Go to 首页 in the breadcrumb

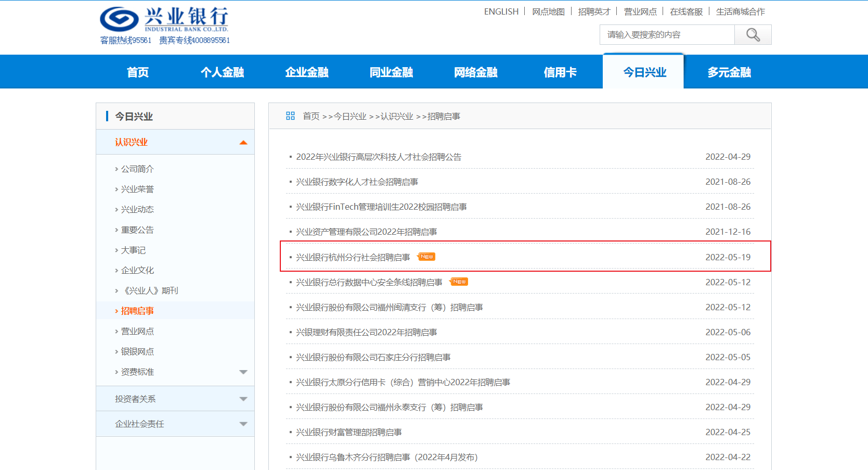311,116
